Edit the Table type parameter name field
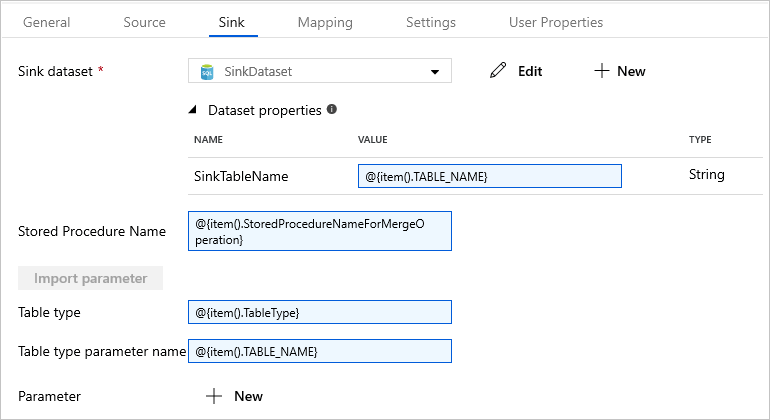The width and height of the screenshot is (770, 420). (x=320, y=352)
